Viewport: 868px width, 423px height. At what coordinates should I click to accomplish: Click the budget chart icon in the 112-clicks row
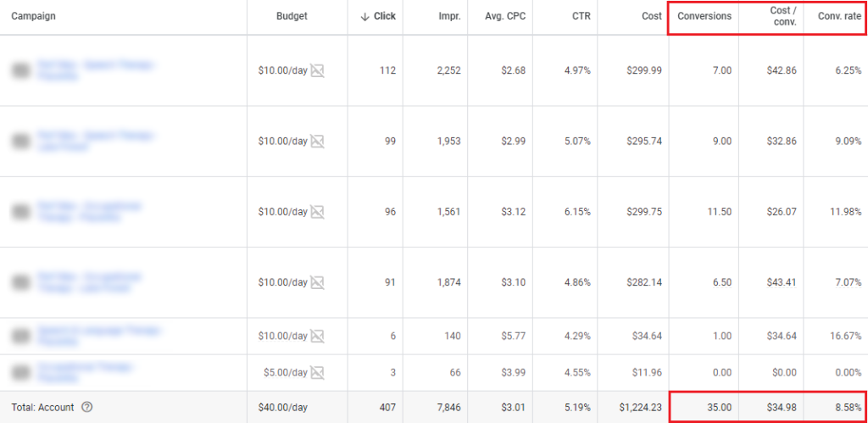[318, 70]
